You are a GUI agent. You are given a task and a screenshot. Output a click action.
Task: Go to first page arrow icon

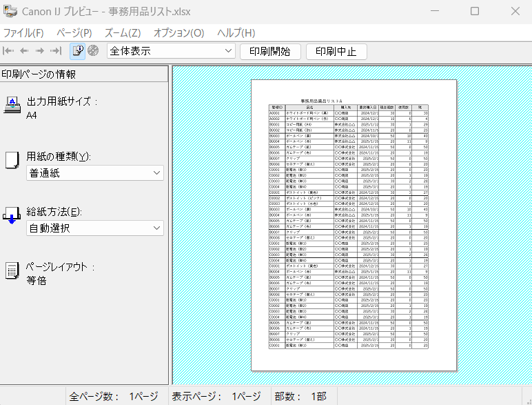pos(8,51)
